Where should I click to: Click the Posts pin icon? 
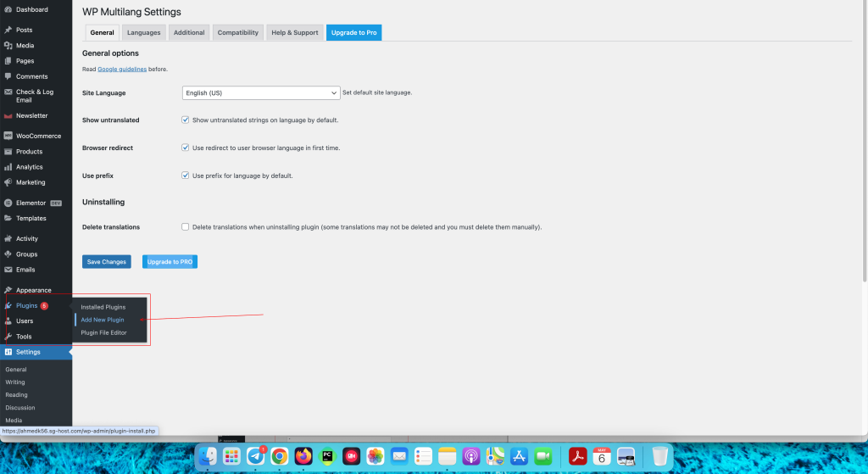click(x=8, y=30)
